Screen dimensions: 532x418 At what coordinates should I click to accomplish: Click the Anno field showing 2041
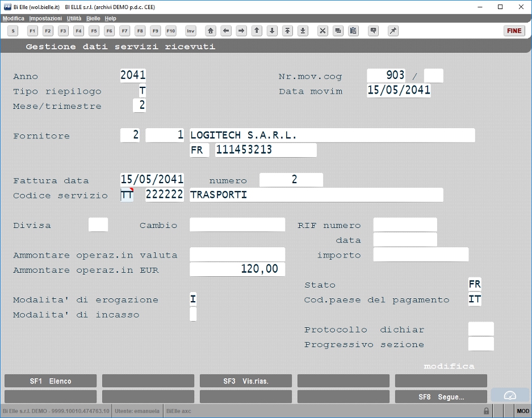[x=133, y=75]
